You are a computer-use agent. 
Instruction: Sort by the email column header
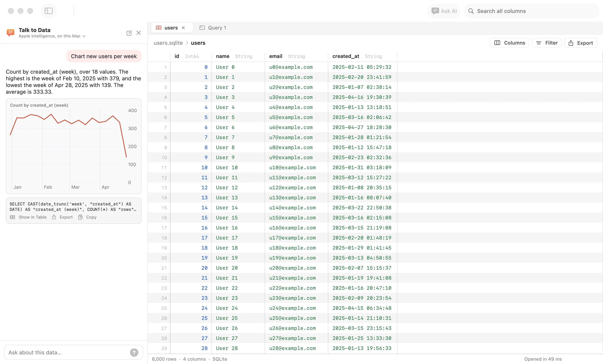coord(296,56)
